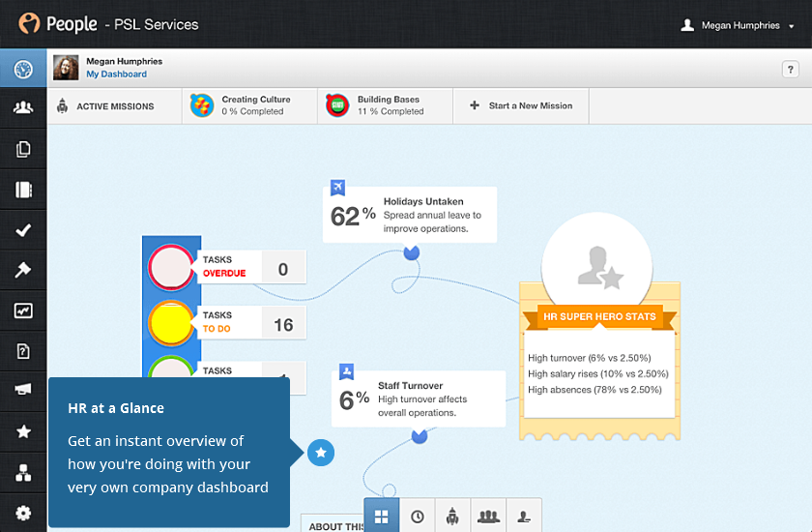The width and height of the screenshot is (812, 532).
Task: Click Megan Humphries name in top bar
Action: click(740, 25)
